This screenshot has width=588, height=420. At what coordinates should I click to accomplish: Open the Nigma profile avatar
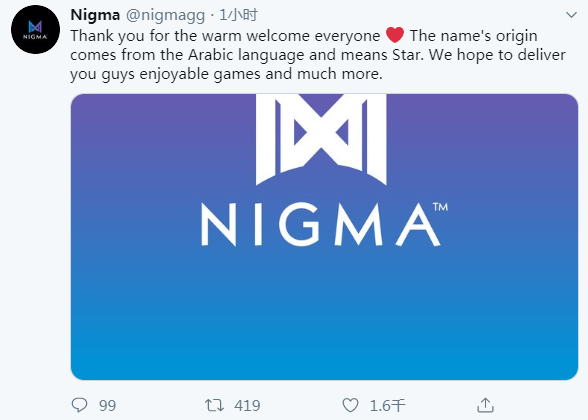(35, 30)
